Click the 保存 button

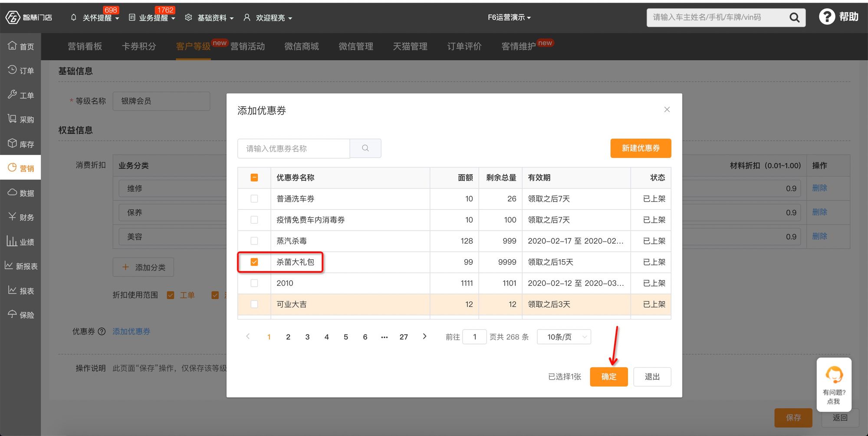793,417
